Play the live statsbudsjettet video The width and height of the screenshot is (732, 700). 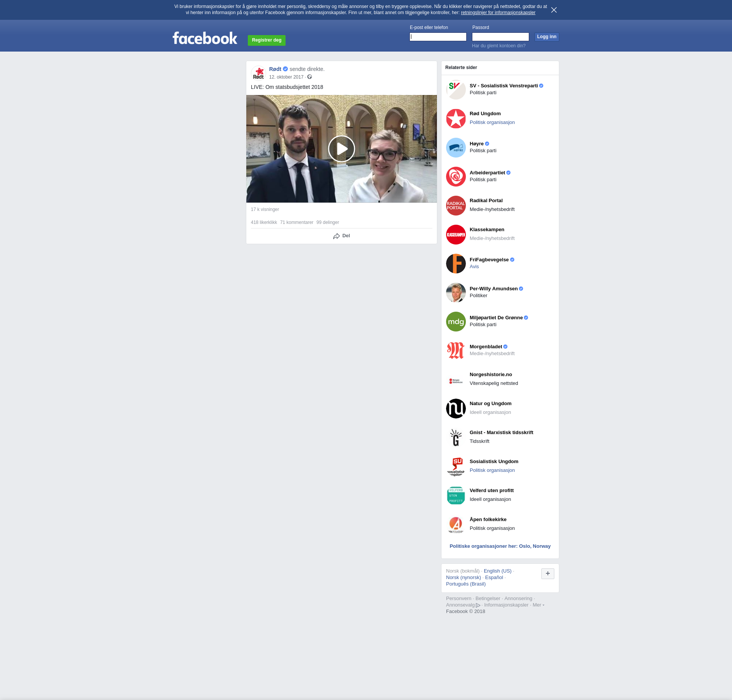(x=341, y=149)
